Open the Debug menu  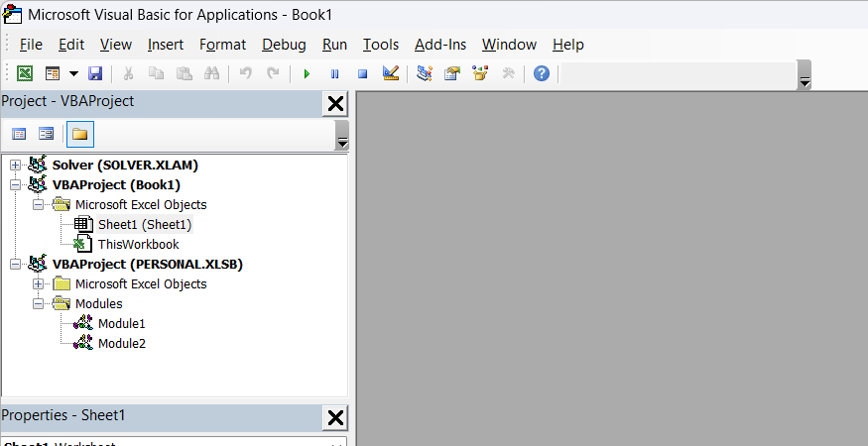pos(284,45)
